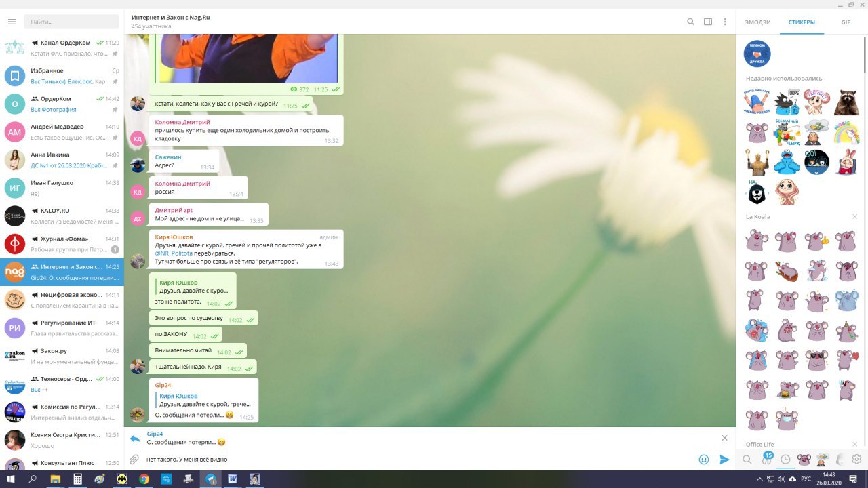868x488 pixels.
Task: Open Google Chrome from the taskbar
Action: tap(144, 479)
